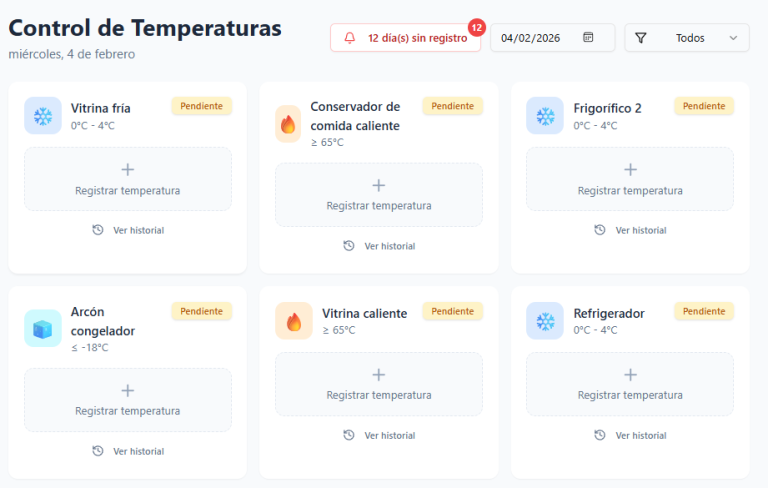Click the Control de Temperaturas heading
Viewport: 768px width, 488px height.
[145, 28]
